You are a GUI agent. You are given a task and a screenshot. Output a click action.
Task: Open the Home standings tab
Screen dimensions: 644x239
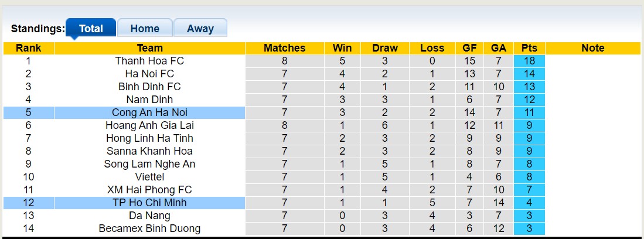(x=145, y=28)
